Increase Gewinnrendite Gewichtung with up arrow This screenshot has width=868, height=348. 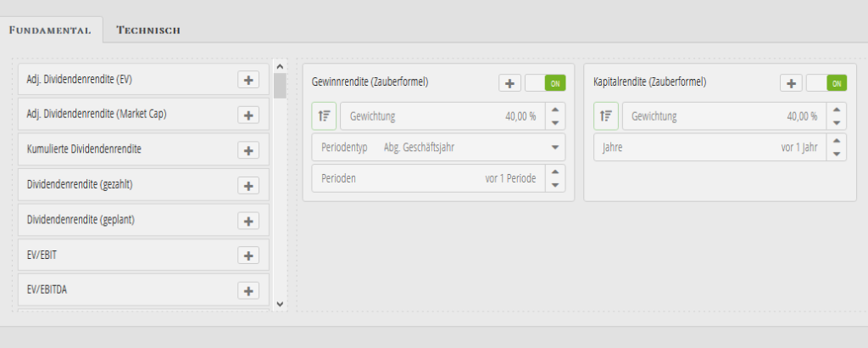point(555,109)
